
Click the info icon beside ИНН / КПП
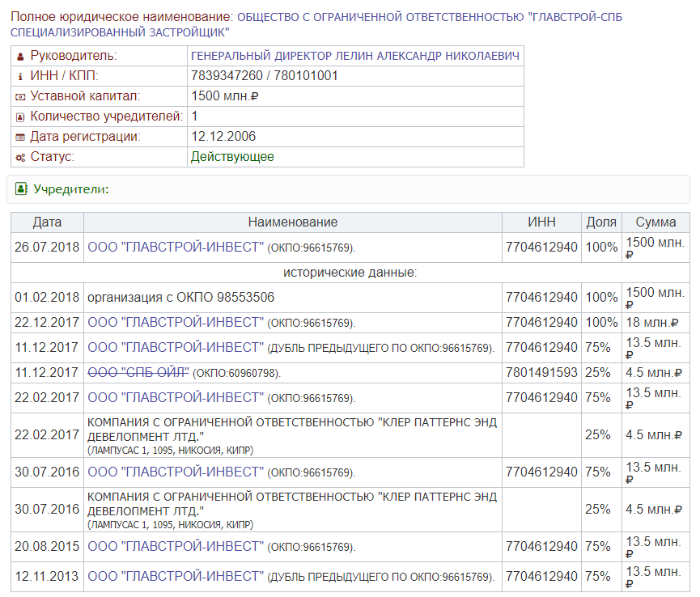(x=20, y=77)
